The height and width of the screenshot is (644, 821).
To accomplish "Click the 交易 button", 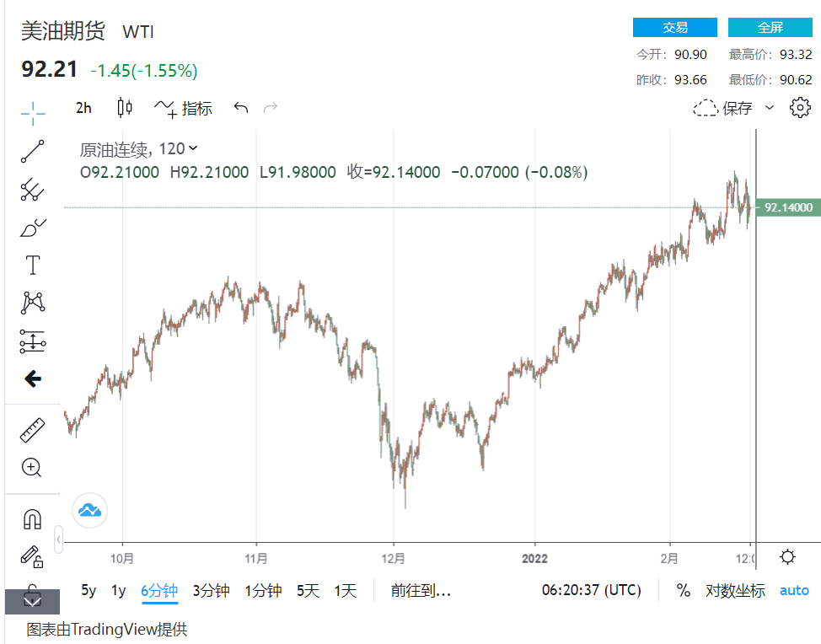I will pyautogui.click(x=674, y=28).
